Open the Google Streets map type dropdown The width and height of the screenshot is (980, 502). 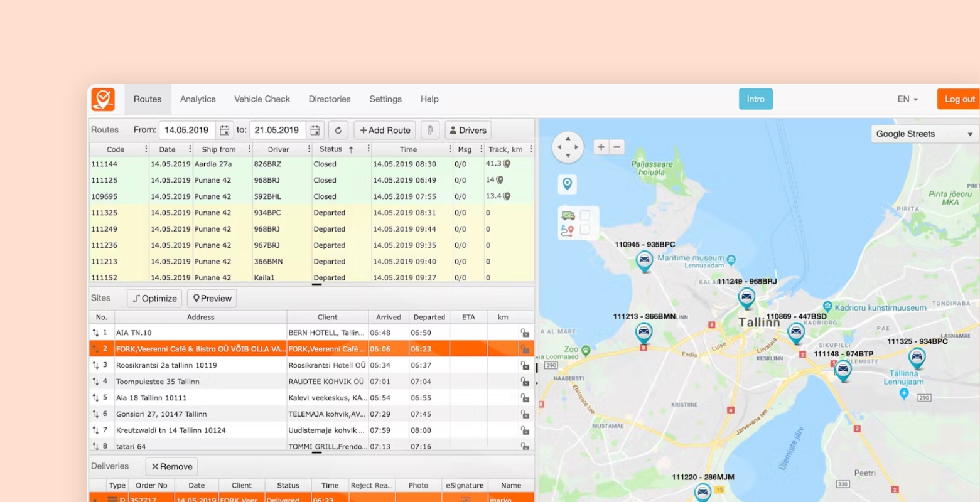pos(923,133)
